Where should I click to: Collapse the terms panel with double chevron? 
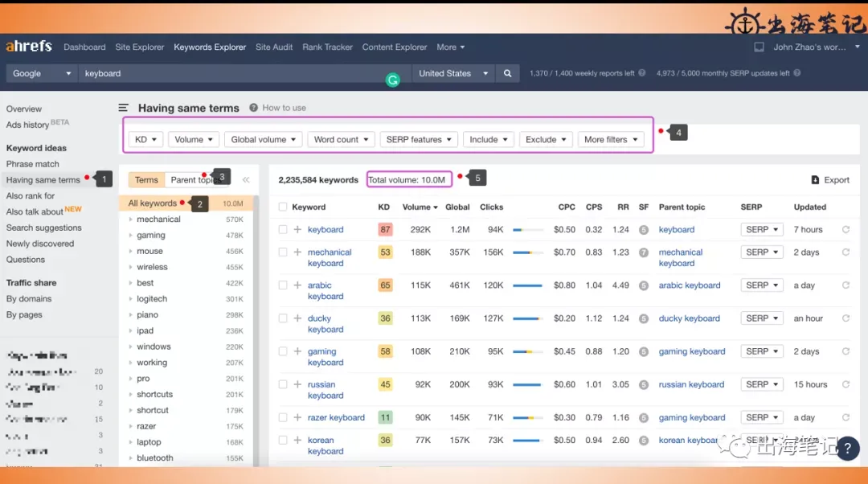[246, 179]
